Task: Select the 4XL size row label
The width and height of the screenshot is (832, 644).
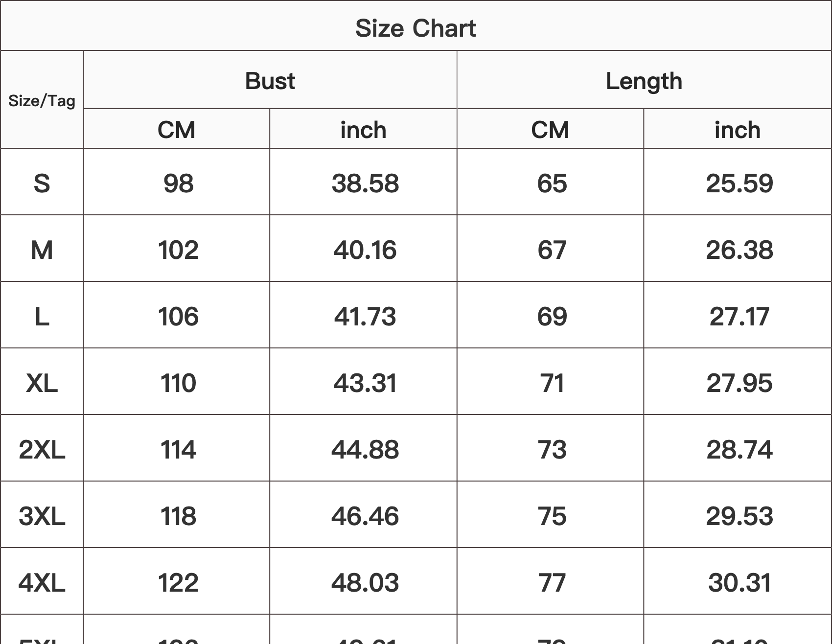Action: pyautogui.click(x=42, y=582)
